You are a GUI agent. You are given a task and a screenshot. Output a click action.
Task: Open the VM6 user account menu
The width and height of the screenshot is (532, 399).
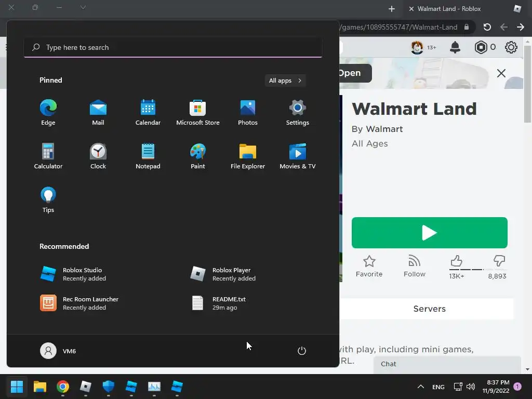click(x=58, y=351)
